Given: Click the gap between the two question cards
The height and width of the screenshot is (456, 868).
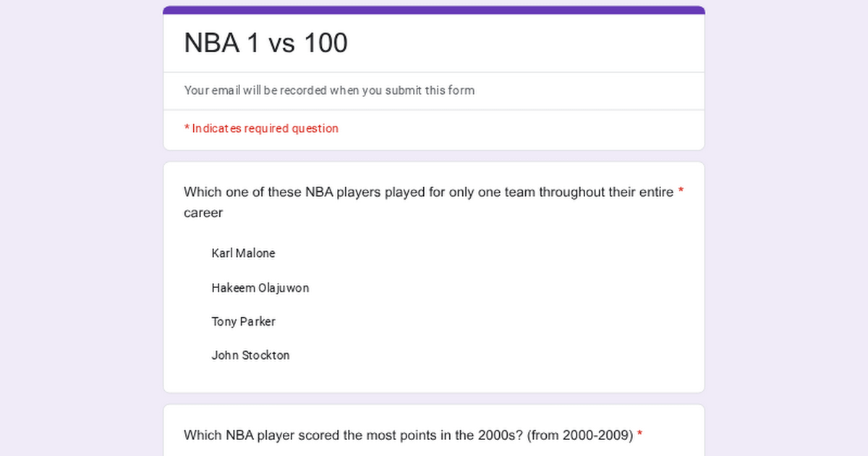Looking at the screenshot, I should click(434, 398).
